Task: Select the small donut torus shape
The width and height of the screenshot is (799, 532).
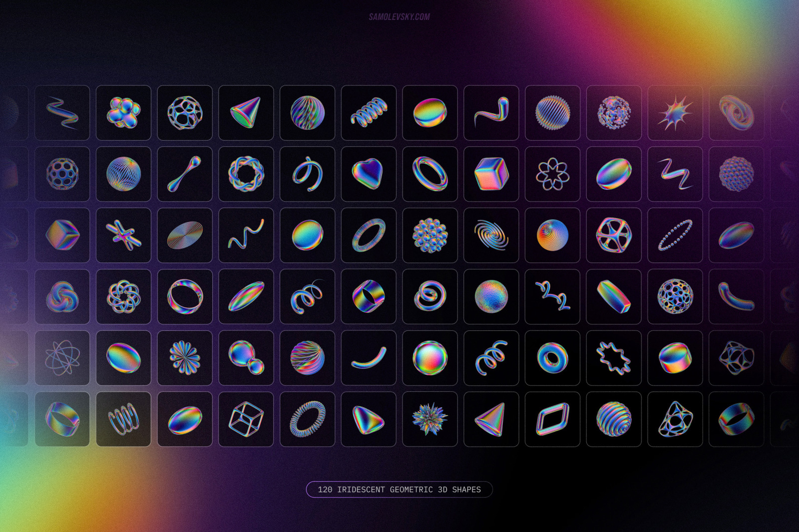Action: tap(553, 358)
